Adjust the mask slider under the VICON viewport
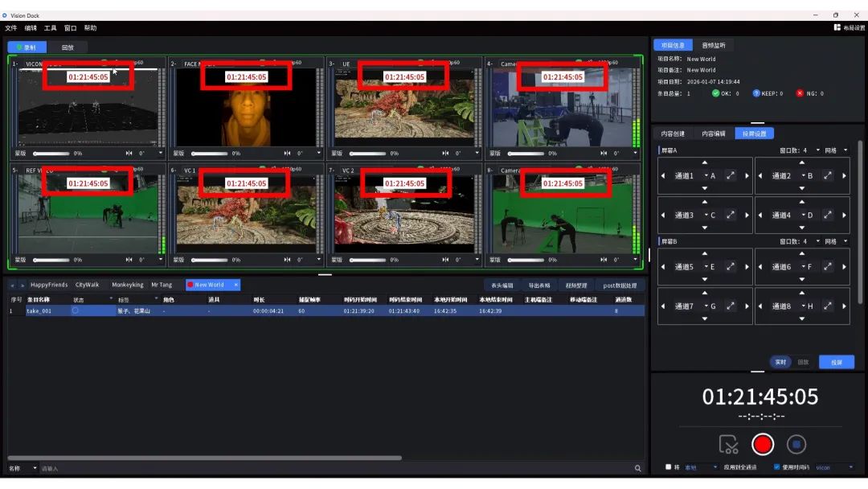868x489 pixels. click(51, 153)
